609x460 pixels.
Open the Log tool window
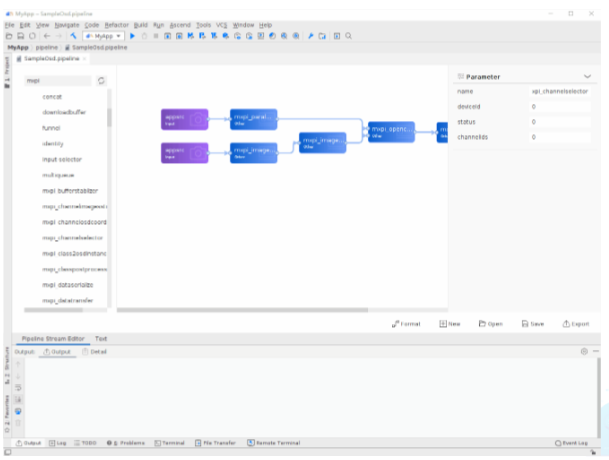pos(57,443)
